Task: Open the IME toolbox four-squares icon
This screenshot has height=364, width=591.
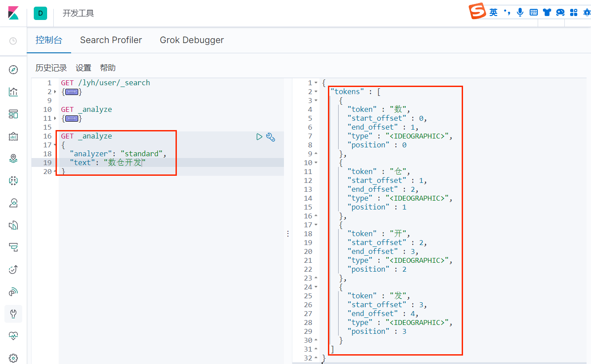Action: click(574, 12)
